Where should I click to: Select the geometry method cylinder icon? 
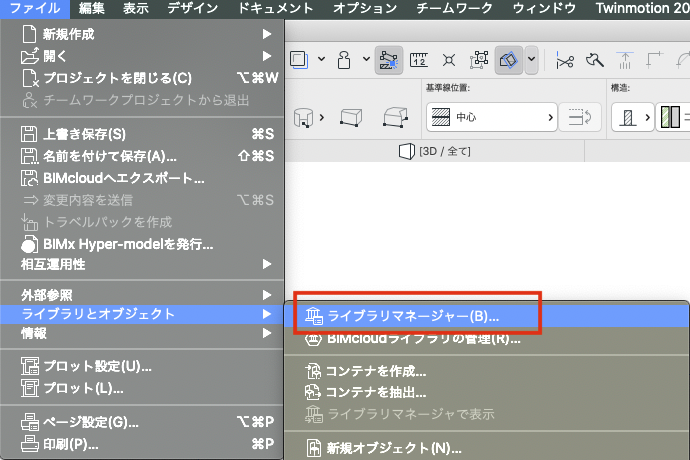(303, 118)
